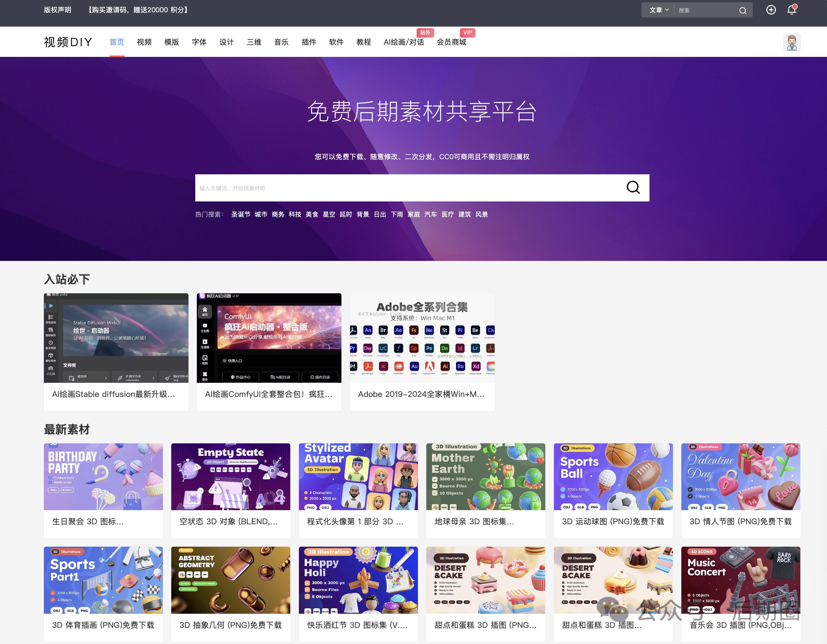Click the top bar 搜索 input field
Screen dimensions: 827x644
coord(705,10)
